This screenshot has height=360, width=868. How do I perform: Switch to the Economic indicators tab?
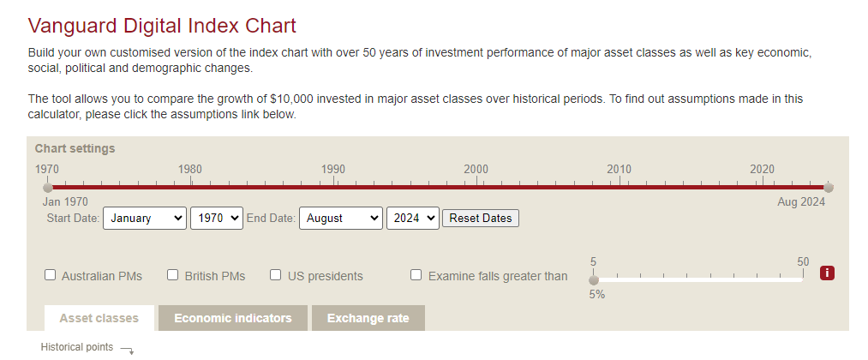coord(232,319)
